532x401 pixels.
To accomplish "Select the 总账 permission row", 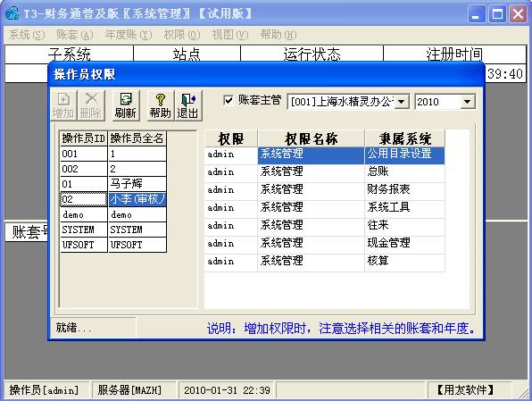I will pos(325,172).
